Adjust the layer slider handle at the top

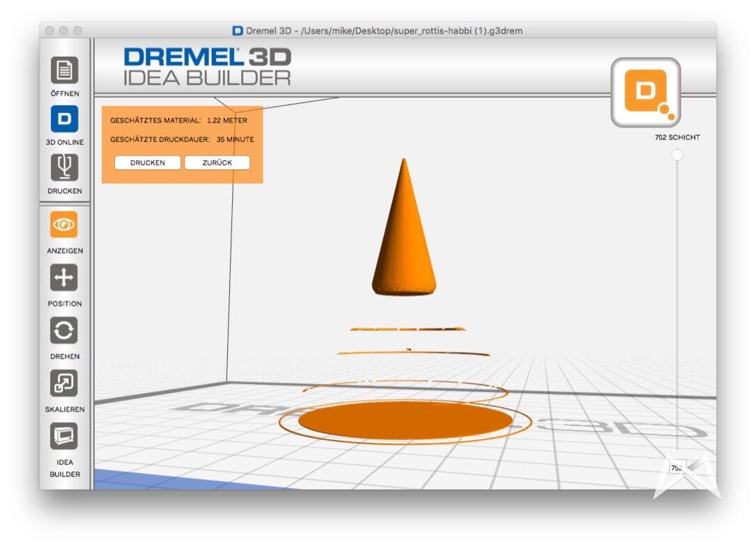[677, 155]
